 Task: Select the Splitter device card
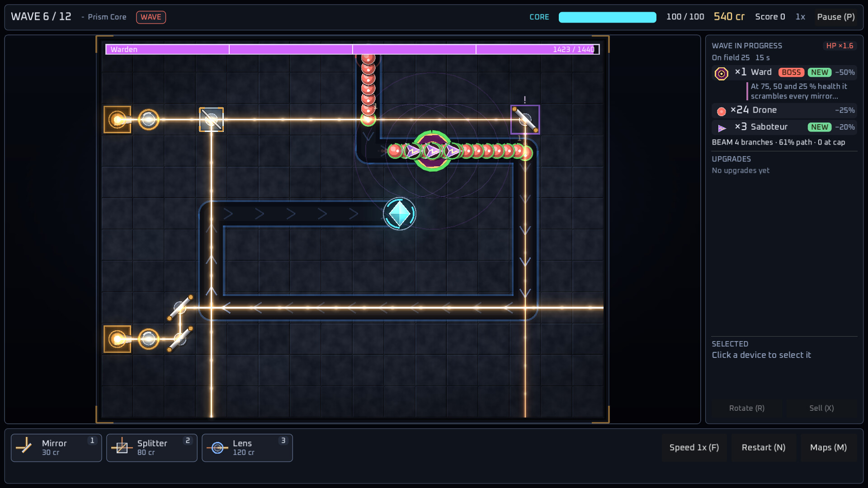(x=151, y=448)
